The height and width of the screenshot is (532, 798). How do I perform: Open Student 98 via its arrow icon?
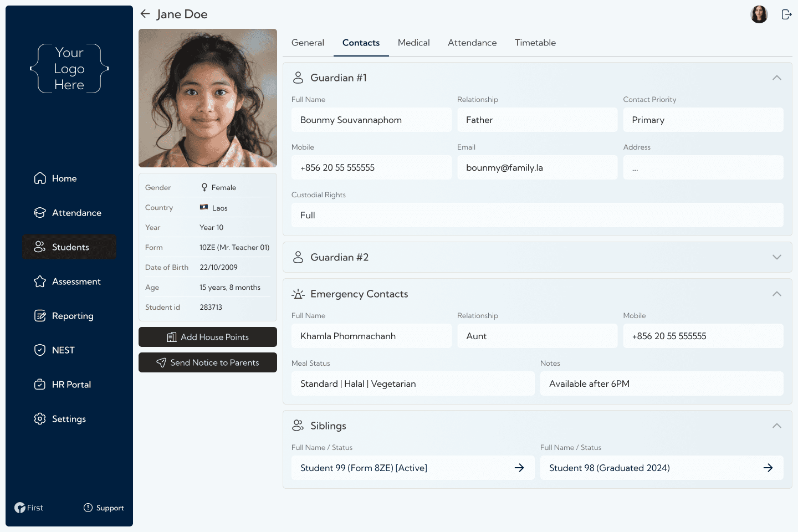(x=768, y=468)
